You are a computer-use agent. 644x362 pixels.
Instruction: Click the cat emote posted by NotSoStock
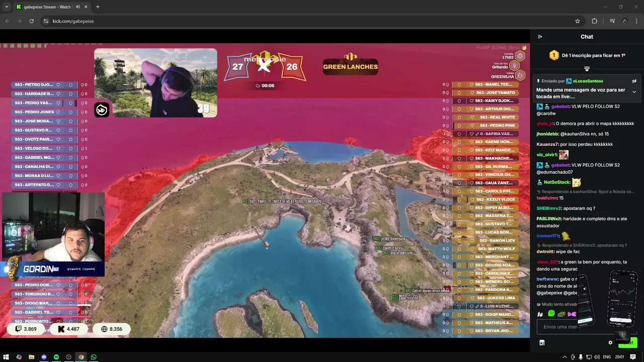[576, 183]
